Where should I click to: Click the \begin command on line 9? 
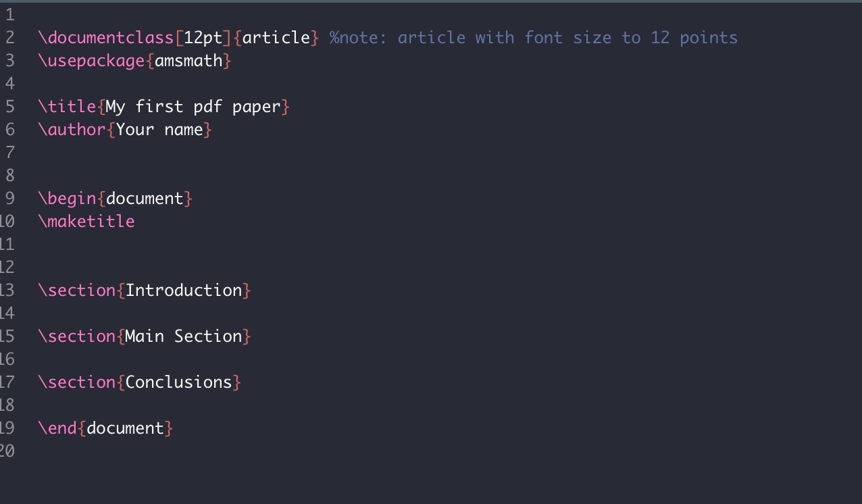[x=67, y=199]
